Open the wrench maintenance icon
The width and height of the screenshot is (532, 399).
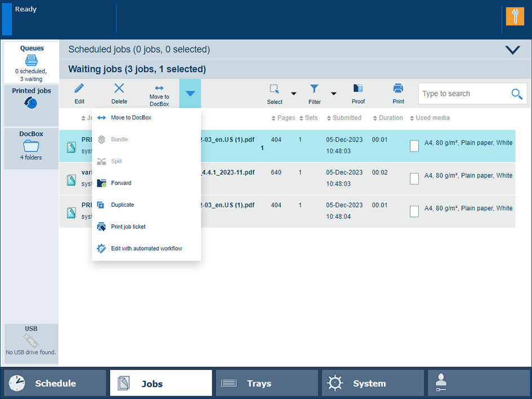(x=515, y=16)
